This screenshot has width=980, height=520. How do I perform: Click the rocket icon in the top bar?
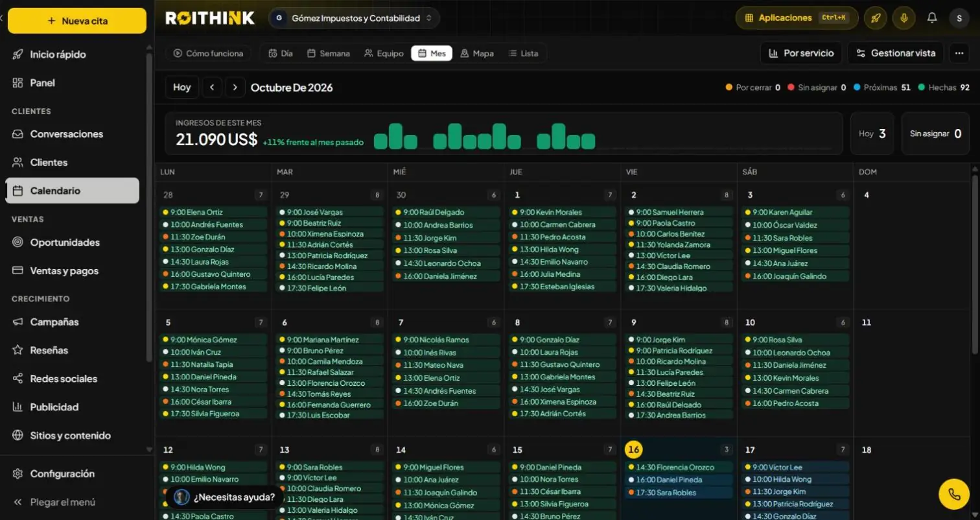point(875,18)
